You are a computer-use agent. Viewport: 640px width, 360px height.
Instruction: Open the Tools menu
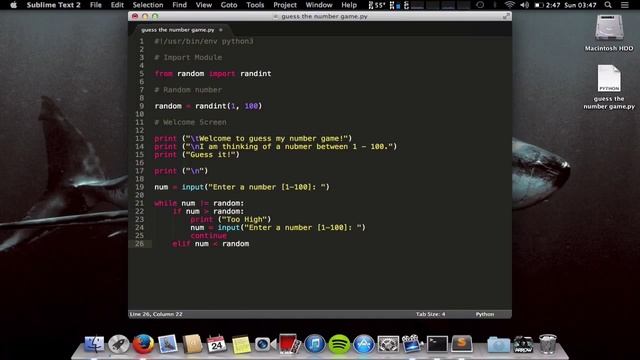(255, 5)
